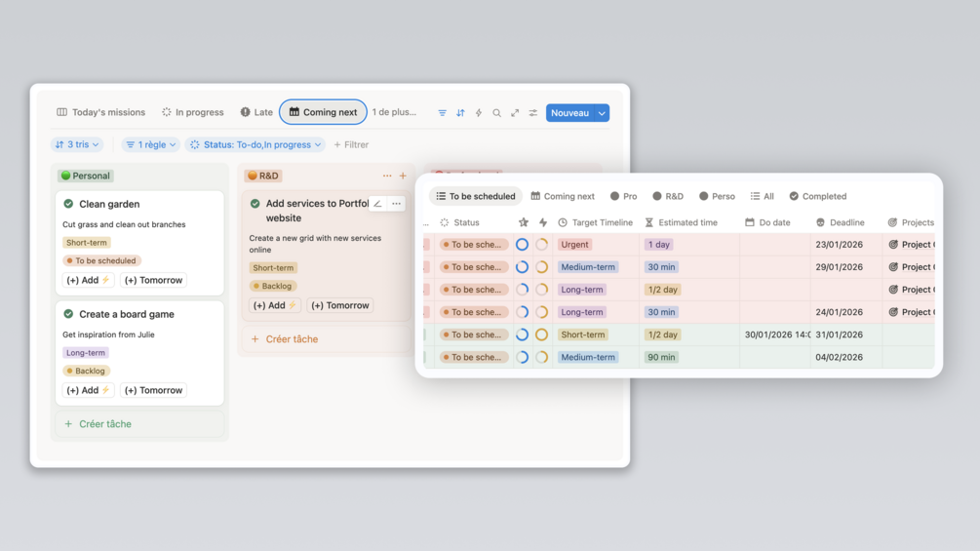Open the Status: To-do, In progress dropdown
Screen dimensions: 980x551
tap(255, 144)
